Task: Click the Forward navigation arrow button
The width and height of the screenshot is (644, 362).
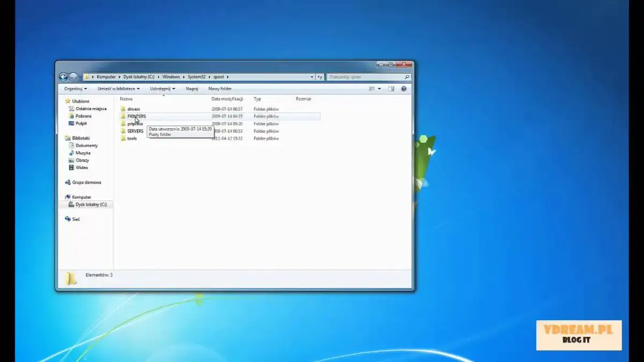Action: (x=73, y=77)
